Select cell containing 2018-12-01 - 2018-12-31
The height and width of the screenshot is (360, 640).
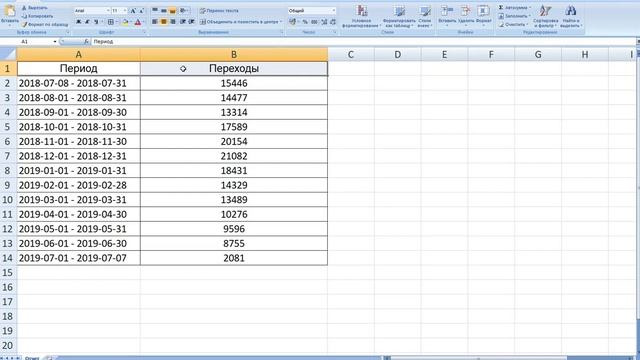click(x=78, y=156)
